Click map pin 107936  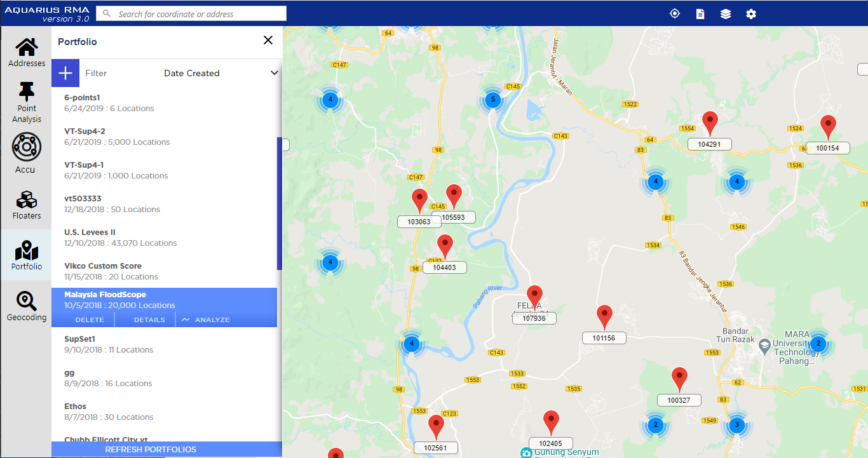click(535, 297)
